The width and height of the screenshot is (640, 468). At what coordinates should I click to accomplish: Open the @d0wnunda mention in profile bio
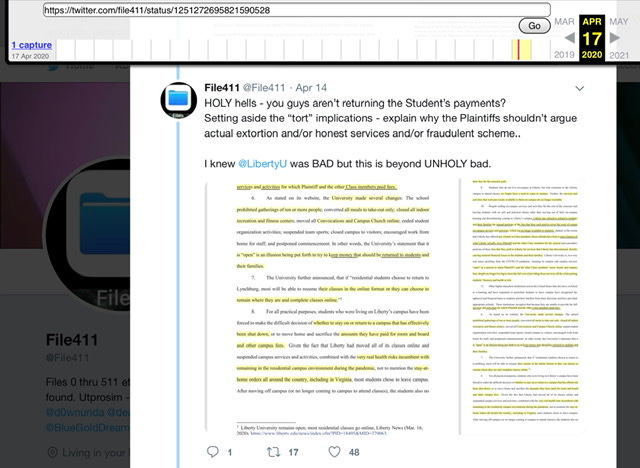tap(75, 412)
